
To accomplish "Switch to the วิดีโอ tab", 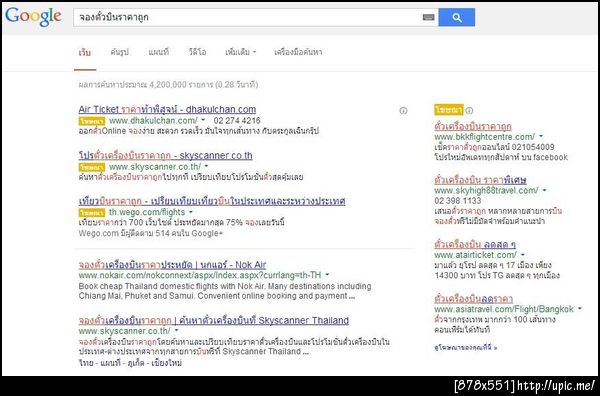I will coord(197,52).
